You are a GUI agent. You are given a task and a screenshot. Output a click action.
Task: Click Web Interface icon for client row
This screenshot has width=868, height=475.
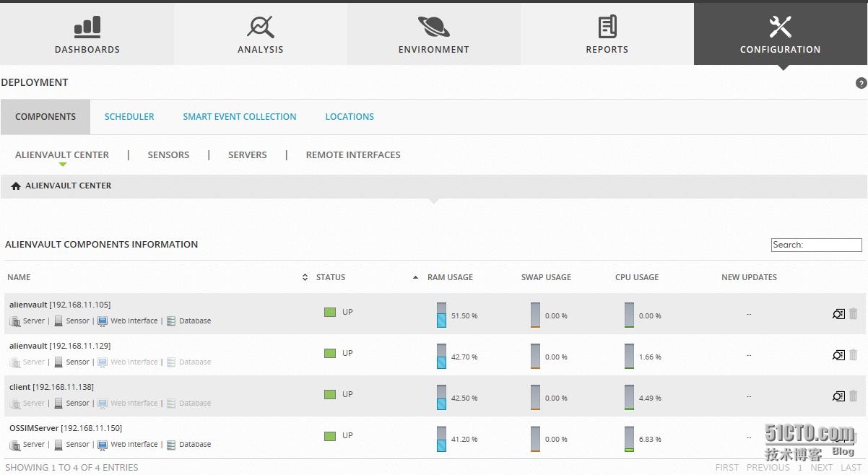coord(103,404)
